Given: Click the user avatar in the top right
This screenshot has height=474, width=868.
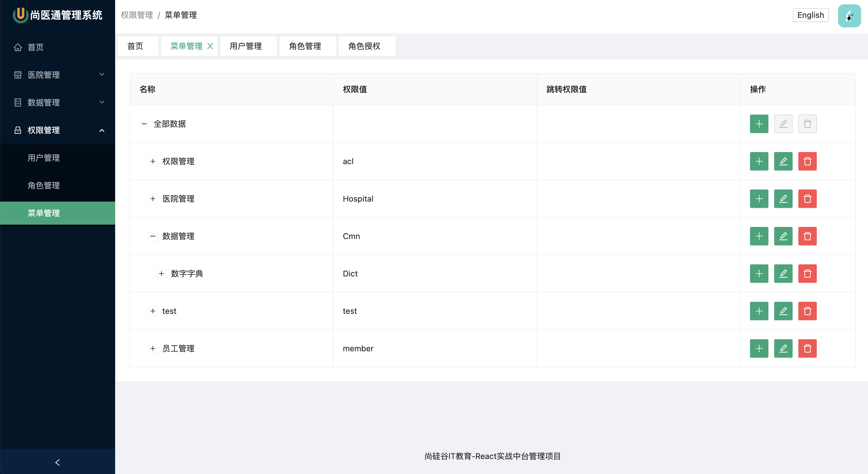Looking at the screenshot, I should (849, 15).
